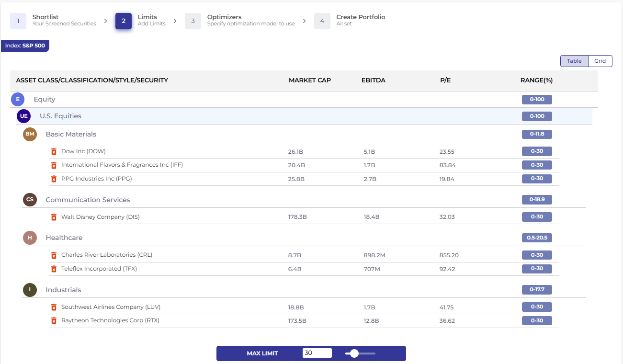This screenshot has height=364, width=623.
Task: Remove Walt Disney Company from shortlist
Action: pos(54,217)
